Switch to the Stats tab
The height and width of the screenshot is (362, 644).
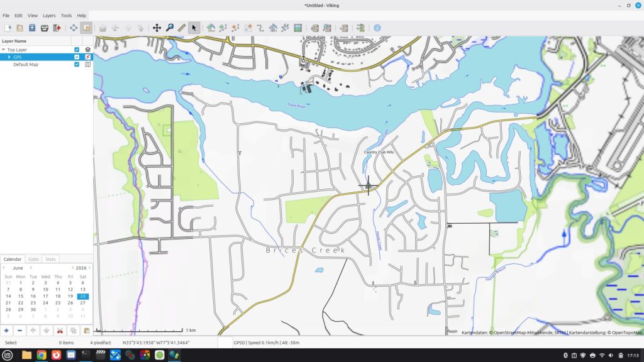(50, 259)
